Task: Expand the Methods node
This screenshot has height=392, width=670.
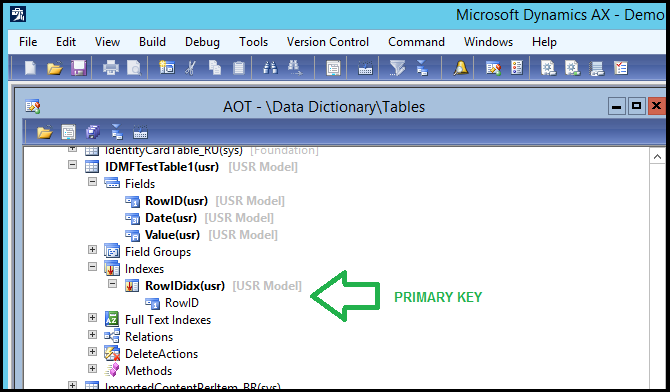Action: coord(92,368)
